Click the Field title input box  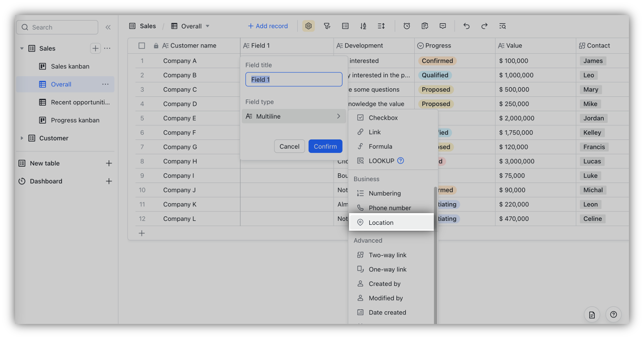point(294,79)
